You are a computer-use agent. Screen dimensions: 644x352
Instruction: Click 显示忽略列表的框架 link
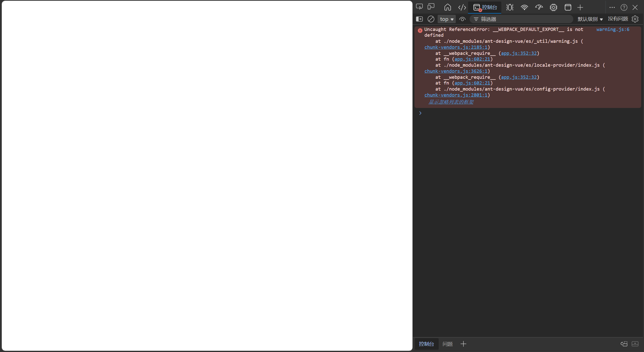pos(451,102)
